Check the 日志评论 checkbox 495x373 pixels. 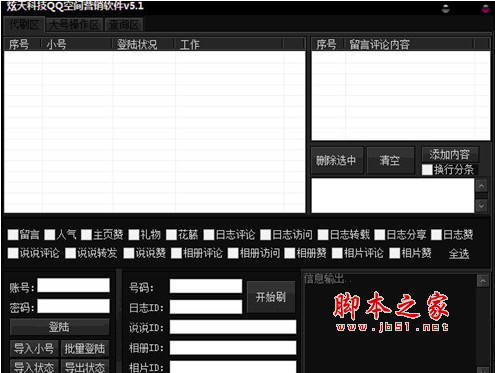(x=209, y=235)
